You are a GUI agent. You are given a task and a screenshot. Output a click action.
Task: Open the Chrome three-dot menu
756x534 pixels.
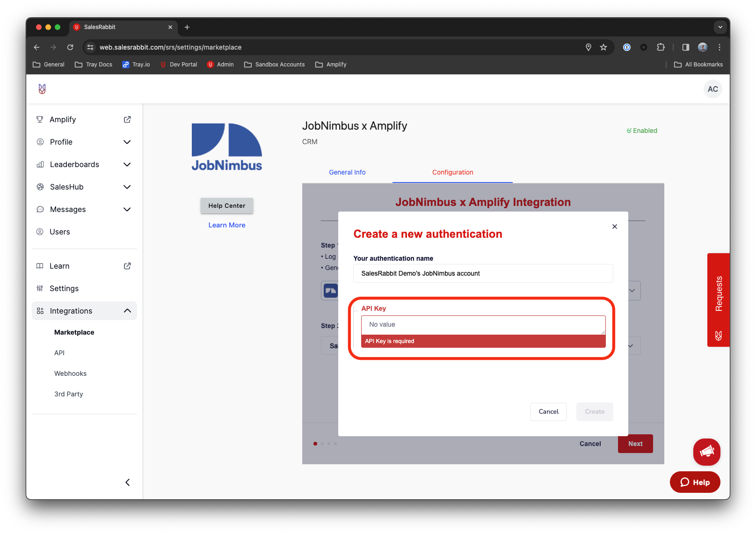coord(720,47)
